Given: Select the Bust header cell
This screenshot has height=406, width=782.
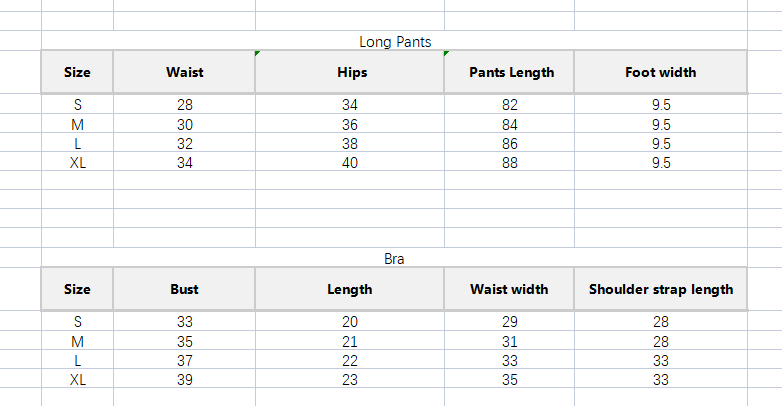Looking at the screenshot, I should [x=184, y=289].
